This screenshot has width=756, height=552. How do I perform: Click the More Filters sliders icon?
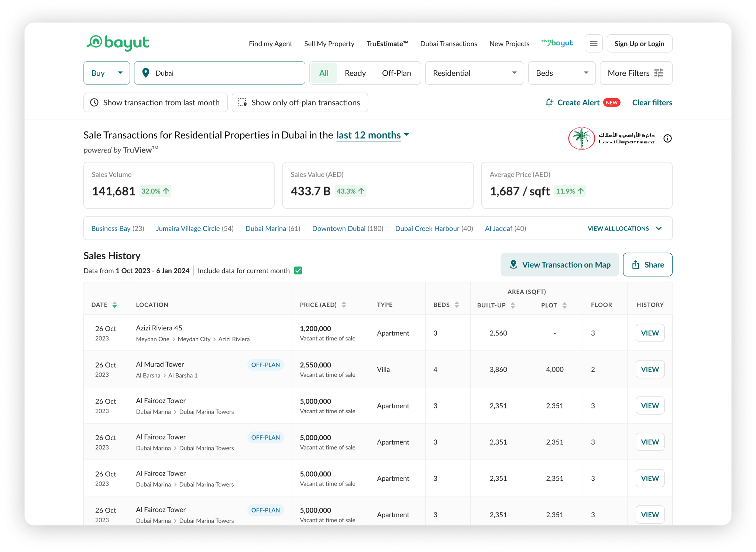(x=659, y=73)
